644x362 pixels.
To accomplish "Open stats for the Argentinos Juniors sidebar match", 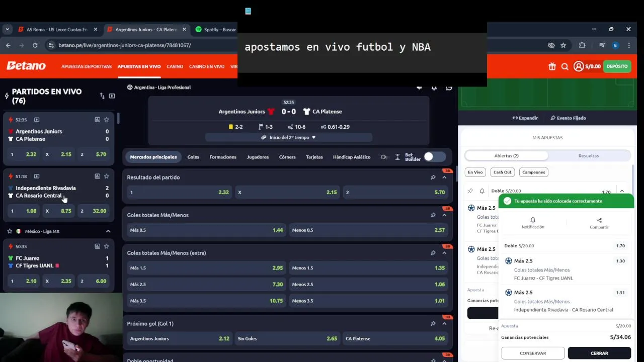I will coord(97,120).
